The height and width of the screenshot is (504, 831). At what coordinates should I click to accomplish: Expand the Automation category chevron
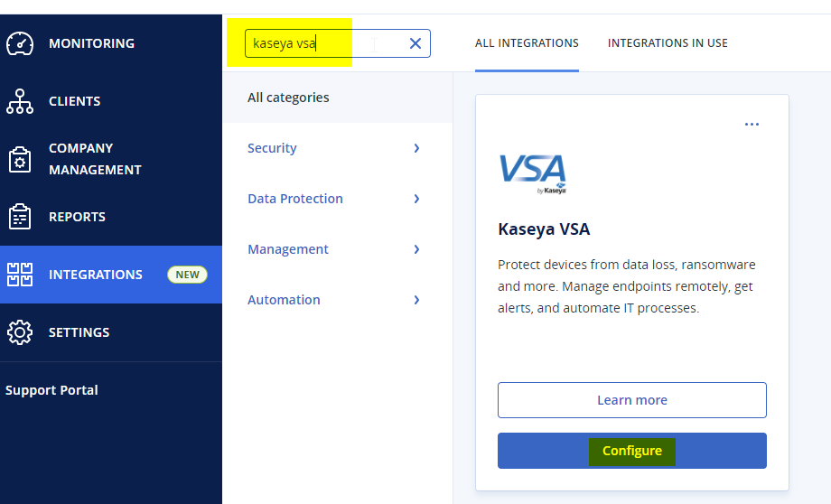[x=416, y=300]
